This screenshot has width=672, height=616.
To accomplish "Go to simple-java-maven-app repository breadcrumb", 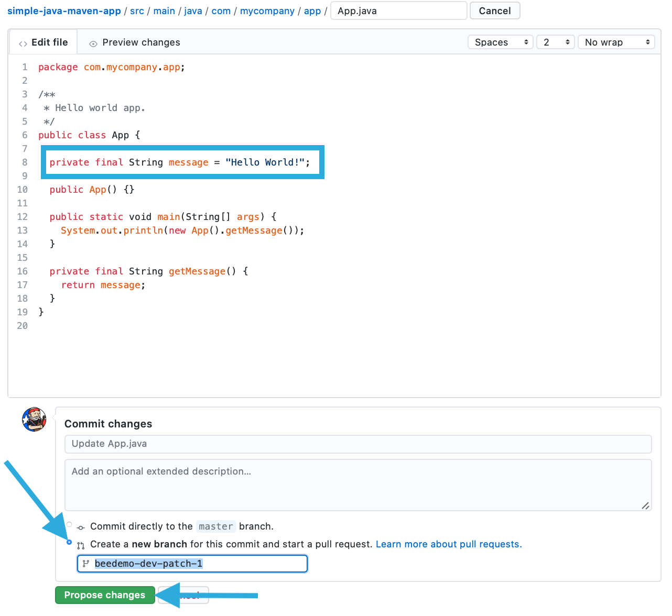I will tap(64, 11).
